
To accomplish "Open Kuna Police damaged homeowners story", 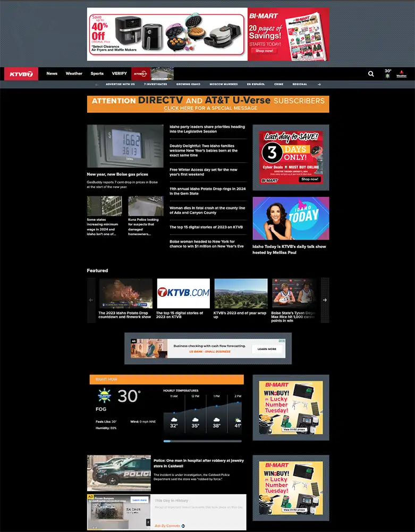I will [x=143, y=227].
